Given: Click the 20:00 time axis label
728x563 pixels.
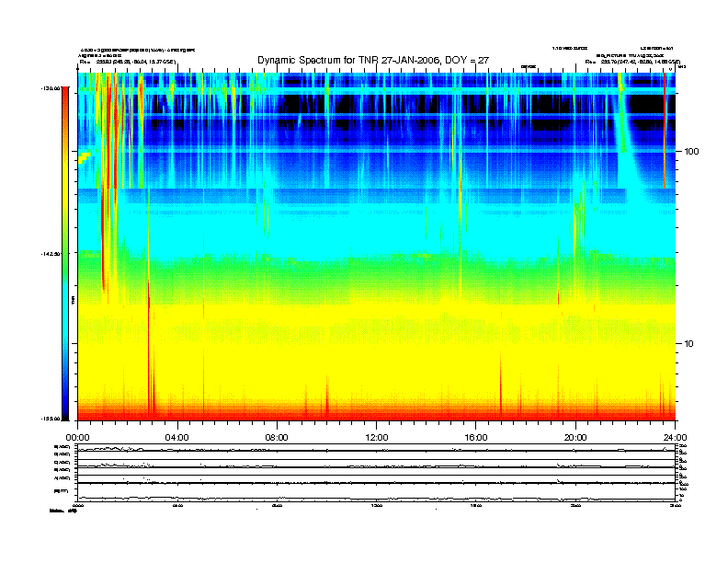Looking at the screenshot, I should pos(575,438).
